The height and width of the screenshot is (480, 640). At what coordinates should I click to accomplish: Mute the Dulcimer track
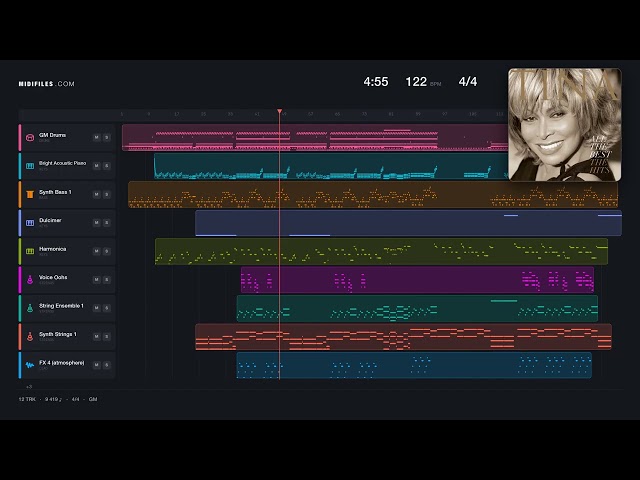pyautogui.click(x=97, y=223)
